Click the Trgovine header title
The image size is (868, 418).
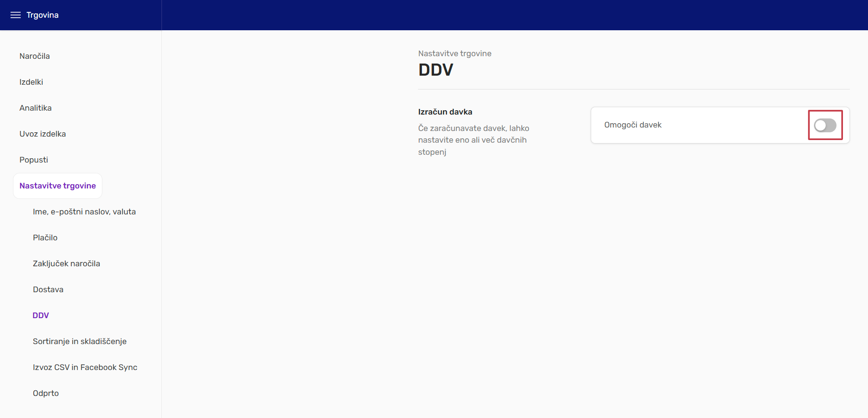tap(42, 15)
